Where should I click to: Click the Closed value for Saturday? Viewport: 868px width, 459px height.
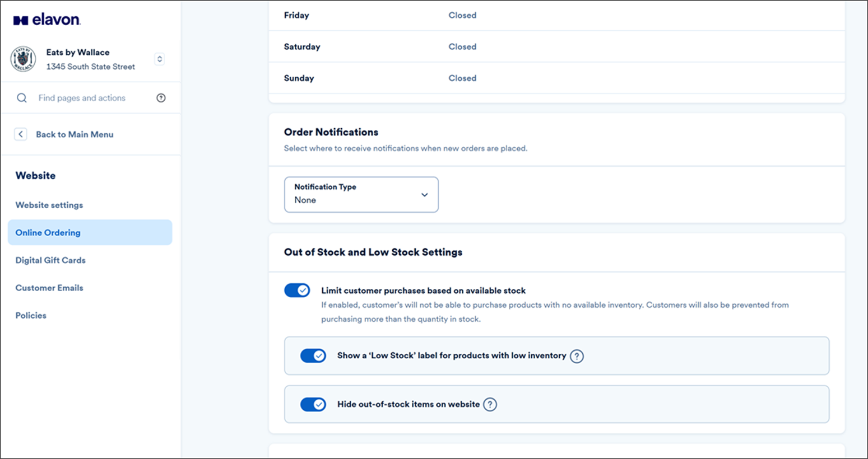coord(462,46)
